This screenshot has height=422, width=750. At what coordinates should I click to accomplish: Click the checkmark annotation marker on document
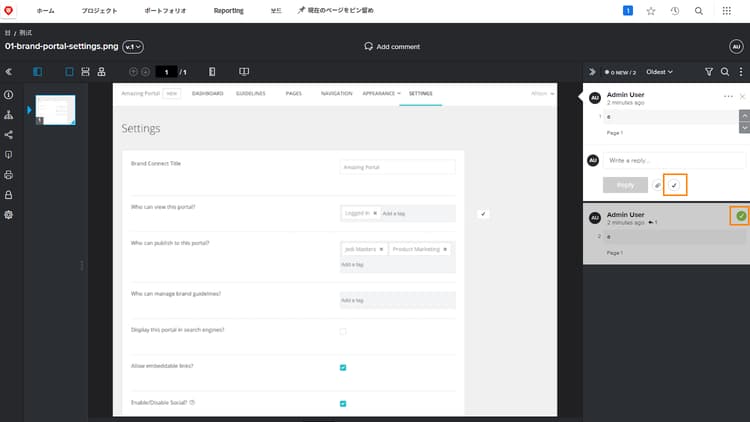coord(483,214)
